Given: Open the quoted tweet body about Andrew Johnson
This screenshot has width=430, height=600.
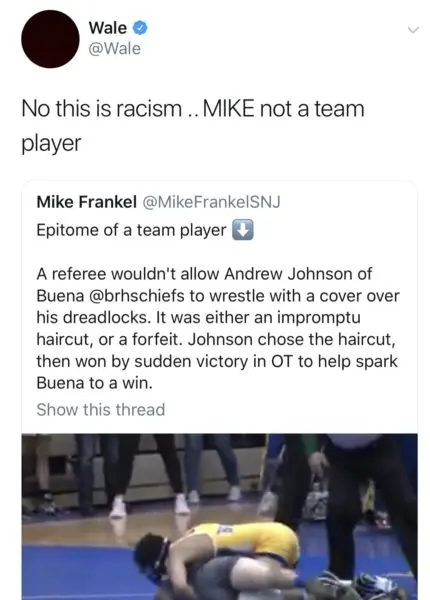Looking at the screenshot, I should [218, 328].
